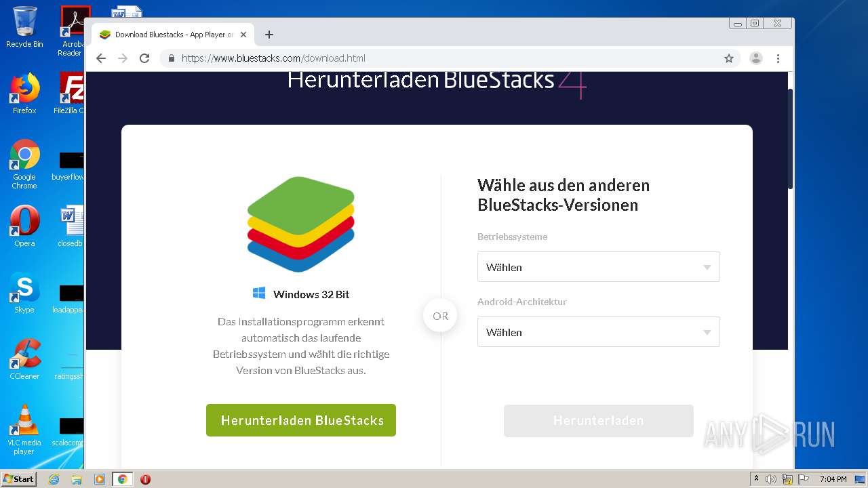
Task: Open the Opera desktop shortcut
Action: point(24,226)
